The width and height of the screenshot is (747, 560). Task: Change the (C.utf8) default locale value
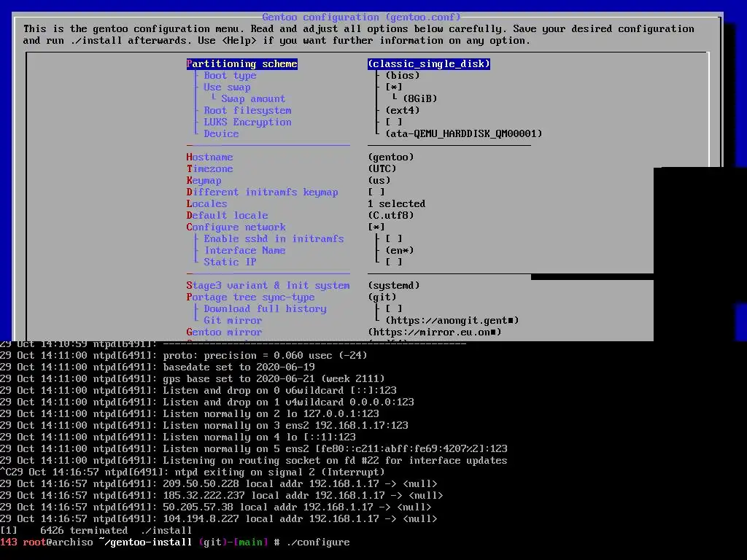[x=391, y=215]
